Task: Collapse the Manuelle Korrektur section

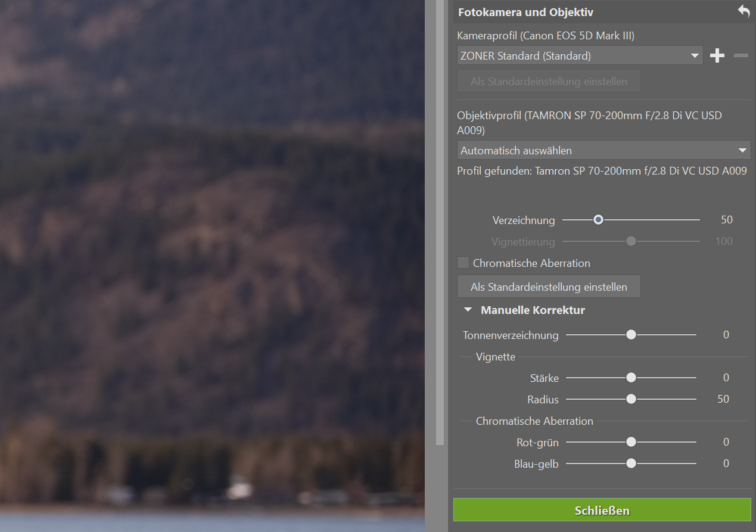Action: [468, 310]
